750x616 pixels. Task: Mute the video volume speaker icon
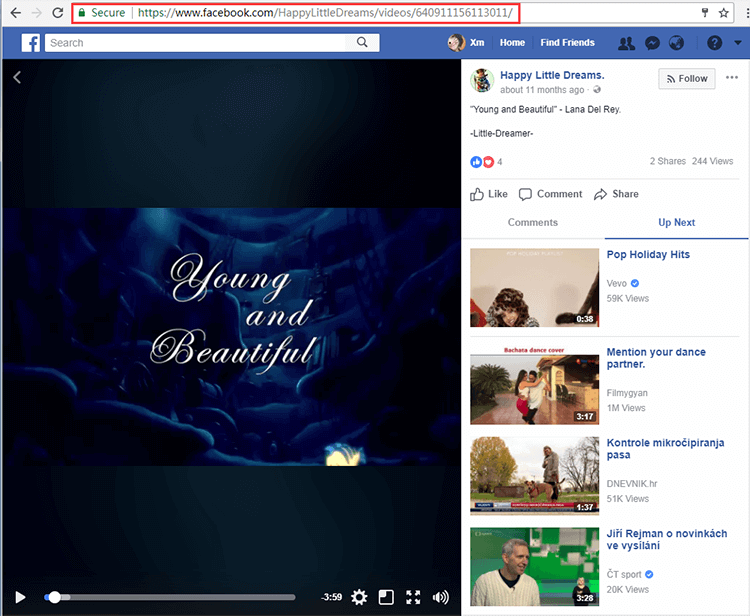pos(441,597)
